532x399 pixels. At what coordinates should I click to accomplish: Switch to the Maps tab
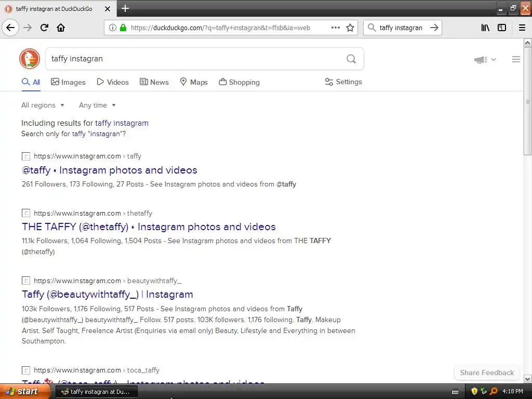(194, 82)
